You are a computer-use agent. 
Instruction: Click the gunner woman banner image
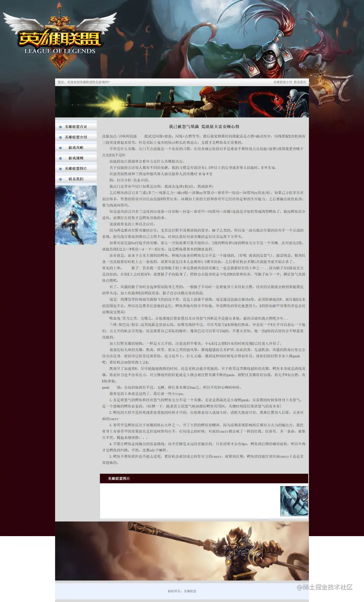click(x=182, y=102)
